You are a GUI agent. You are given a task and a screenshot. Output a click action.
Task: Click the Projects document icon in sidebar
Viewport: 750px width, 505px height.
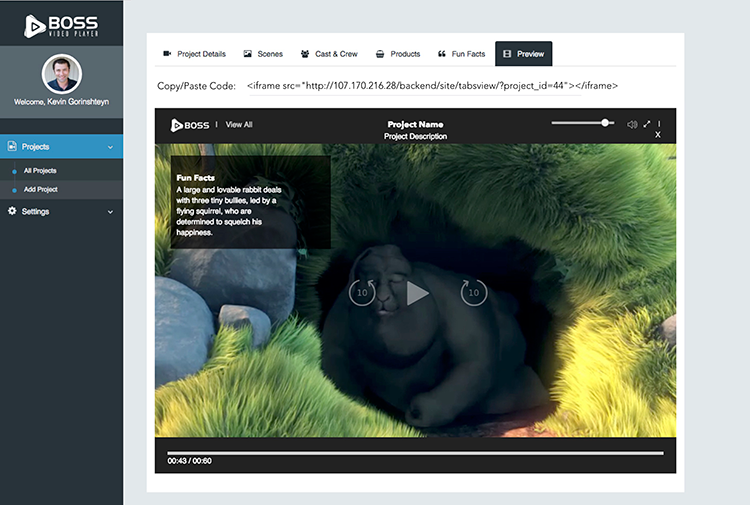(12, 146)
